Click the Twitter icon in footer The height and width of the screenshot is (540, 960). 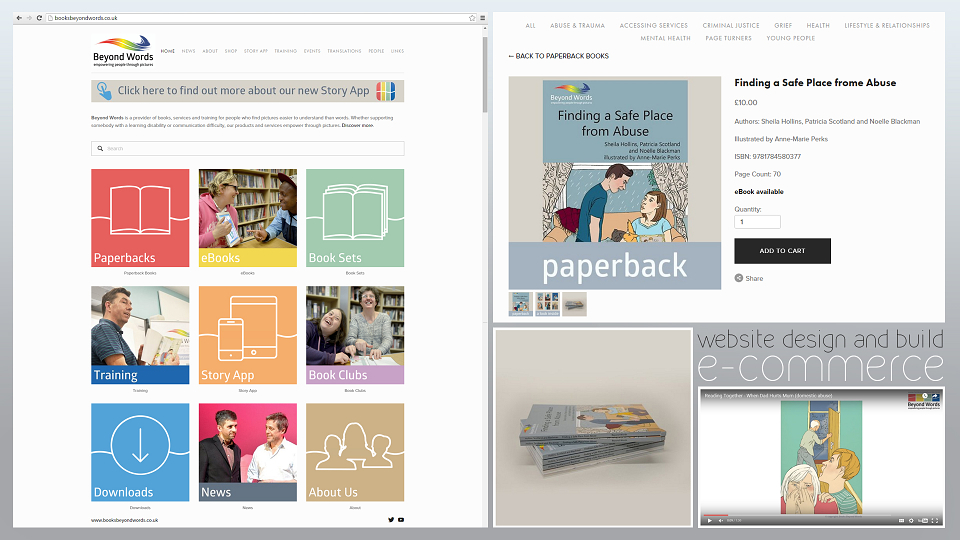[391, 520]
